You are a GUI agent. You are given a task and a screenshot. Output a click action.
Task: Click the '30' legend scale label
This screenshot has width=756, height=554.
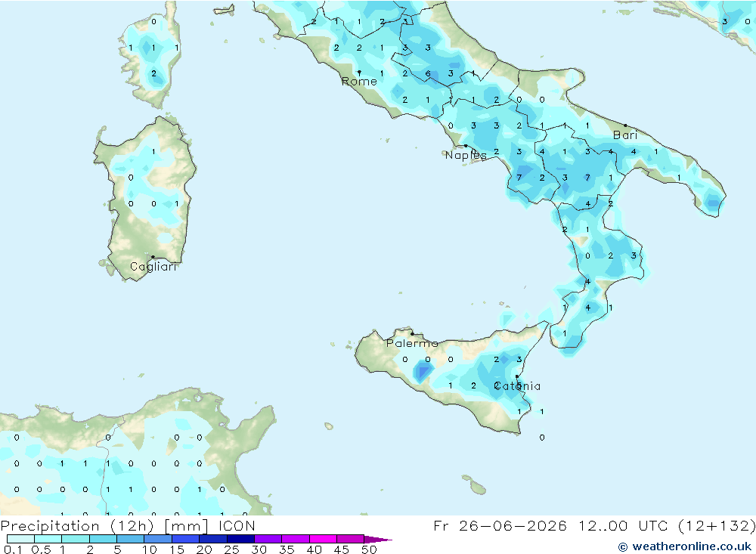point(259,549)
